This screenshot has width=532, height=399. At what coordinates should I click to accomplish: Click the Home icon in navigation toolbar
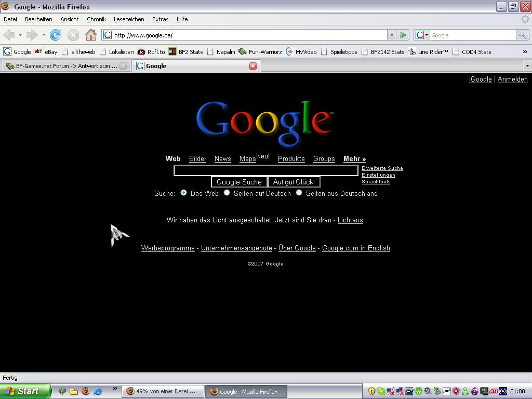point(90,35)
